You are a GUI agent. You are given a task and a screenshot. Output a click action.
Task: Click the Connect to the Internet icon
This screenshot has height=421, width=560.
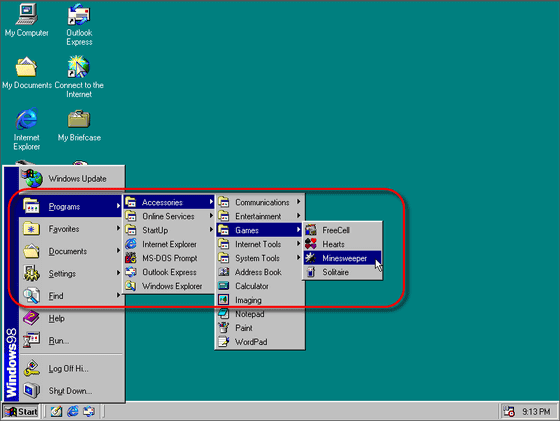pyautogui.click(x=79, y=77)
